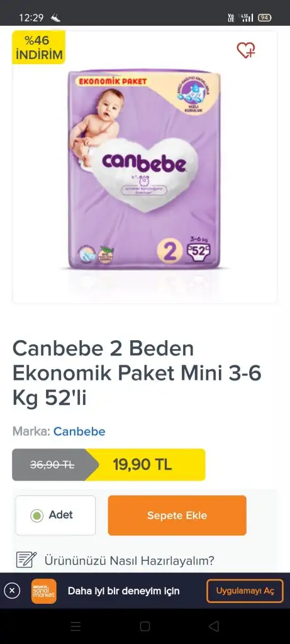Viewport: 290px width, 644px height.
Task: Click Uygulamayı Aç button
Action: coord(245,591)
